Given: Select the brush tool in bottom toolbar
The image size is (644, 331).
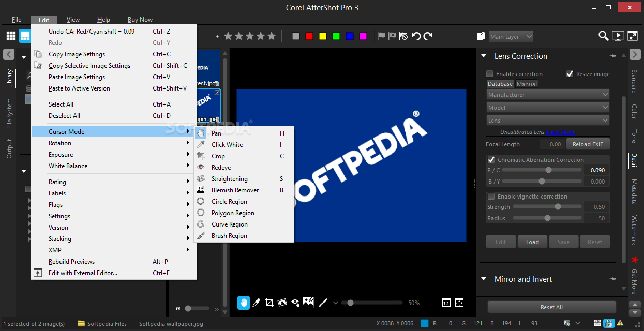Looking at the screenshot, I should click(x=322, y=303).
